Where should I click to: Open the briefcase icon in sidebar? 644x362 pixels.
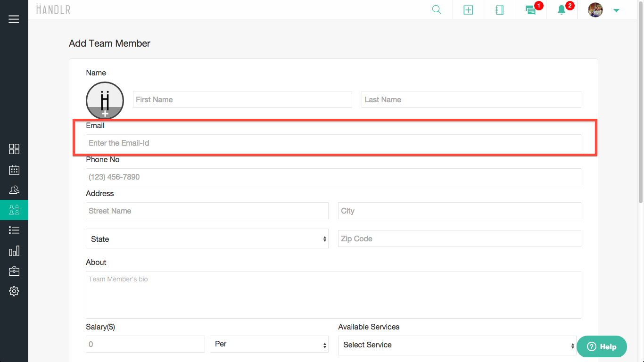pos(14,271)
